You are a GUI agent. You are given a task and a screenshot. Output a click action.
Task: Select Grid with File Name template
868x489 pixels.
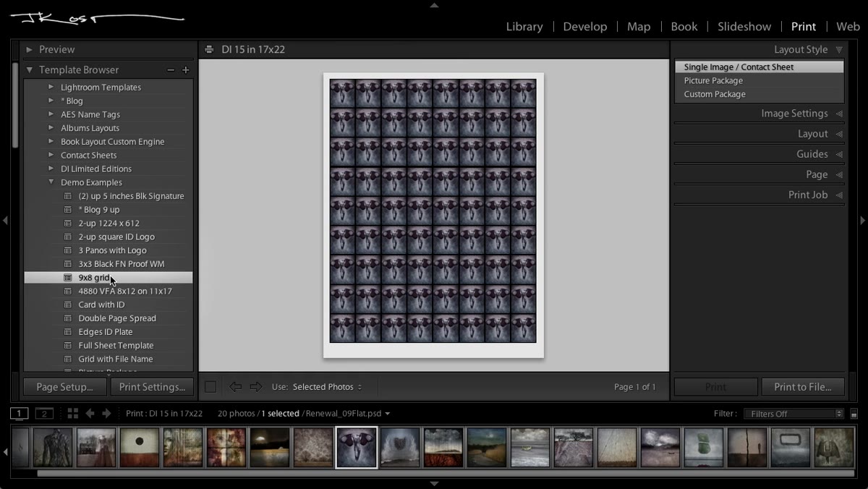(x=109, y=359)
